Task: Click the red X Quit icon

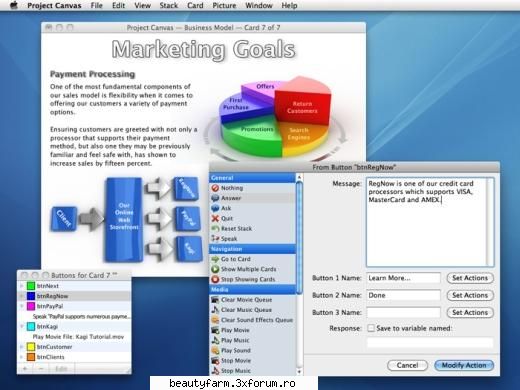Action: (215, 219)
